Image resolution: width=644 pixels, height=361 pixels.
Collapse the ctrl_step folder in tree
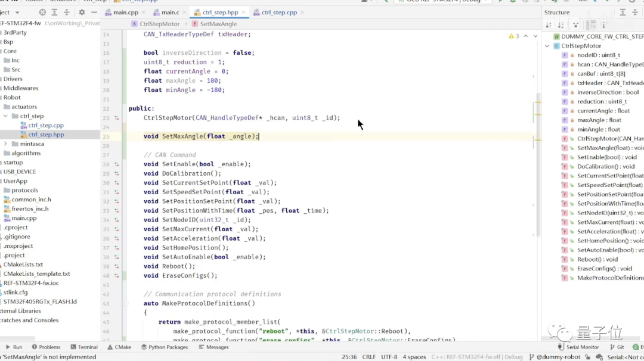(6, 116)
